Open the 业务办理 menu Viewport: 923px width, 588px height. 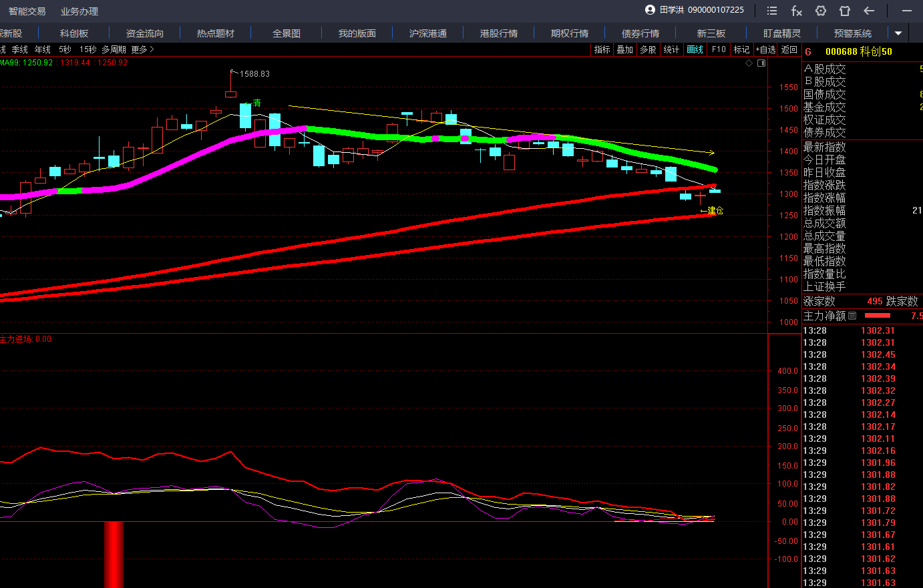tap(79, 11)
